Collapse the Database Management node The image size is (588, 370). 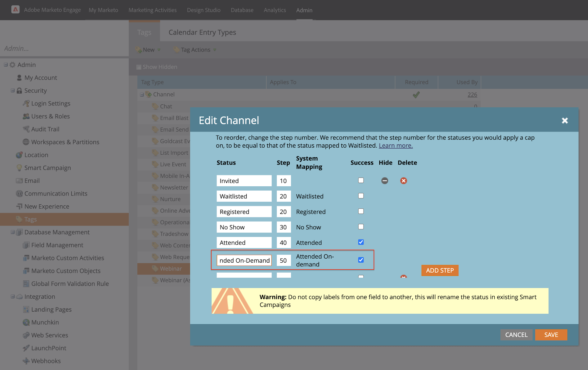click(13, 232)
